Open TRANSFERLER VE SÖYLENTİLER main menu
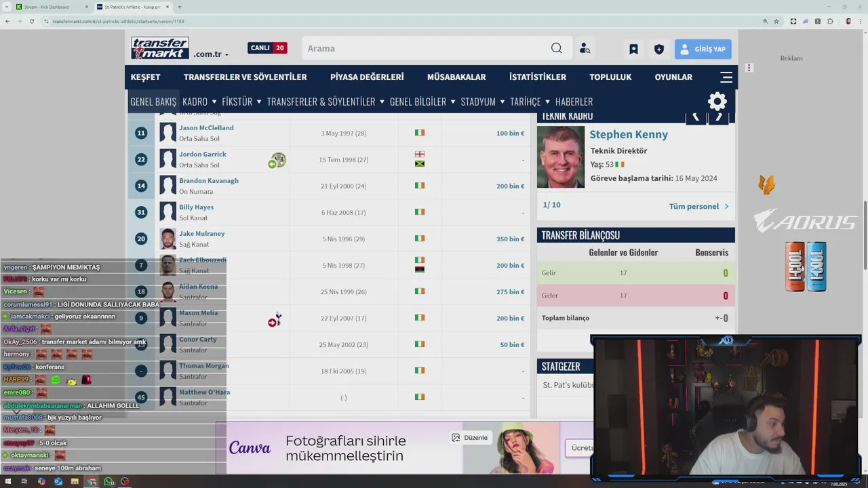The image size is (868, 488). [245, 77]
